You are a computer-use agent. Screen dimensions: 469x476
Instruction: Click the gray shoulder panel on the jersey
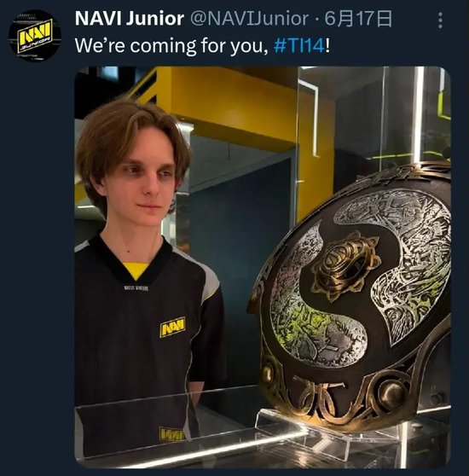210,282
